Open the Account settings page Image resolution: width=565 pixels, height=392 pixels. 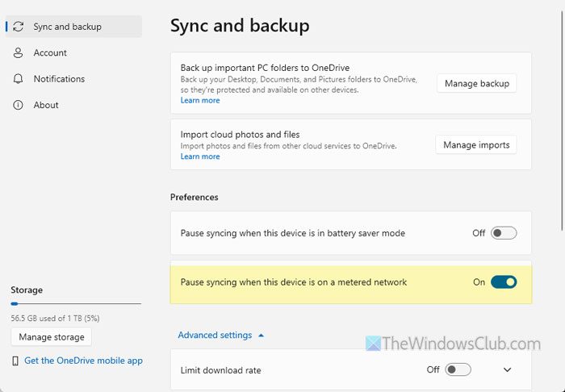point(50,52)
